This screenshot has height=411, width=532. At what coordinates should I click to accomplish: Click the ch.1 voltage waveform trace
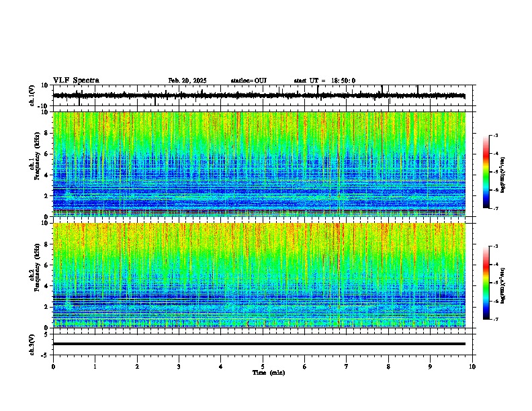(x=259, y=95)
